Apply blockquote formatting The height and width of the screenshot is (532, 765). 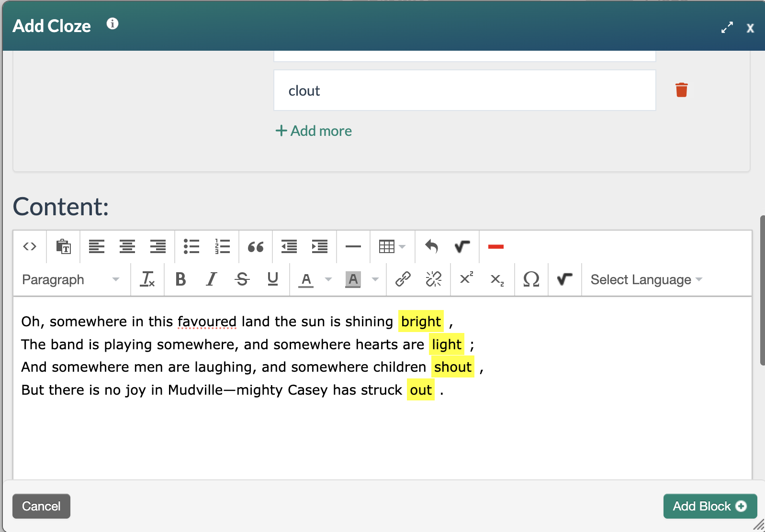coord(256,246)
